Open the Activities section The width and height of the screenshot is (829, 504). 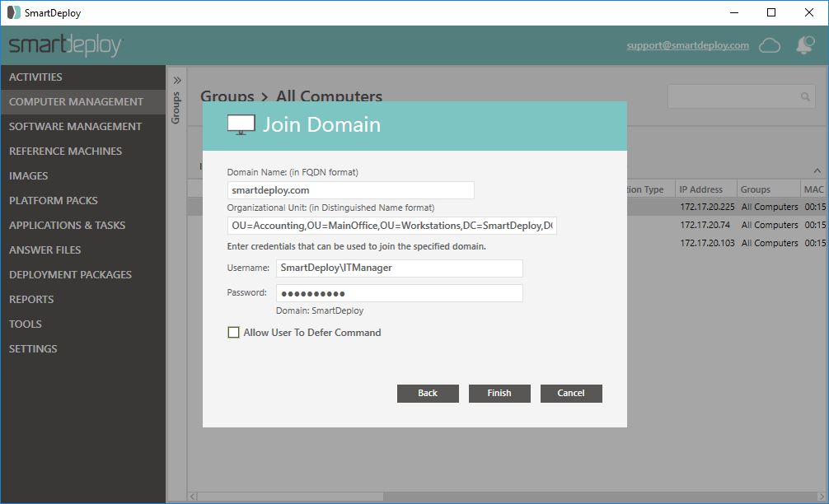35,77
